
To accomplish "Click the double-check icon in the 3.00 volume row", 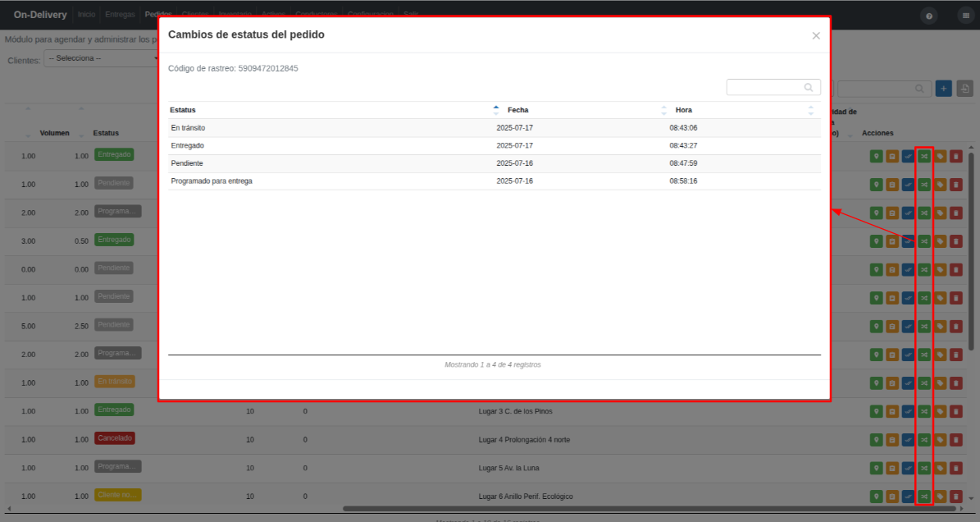I will click(908, 241).
